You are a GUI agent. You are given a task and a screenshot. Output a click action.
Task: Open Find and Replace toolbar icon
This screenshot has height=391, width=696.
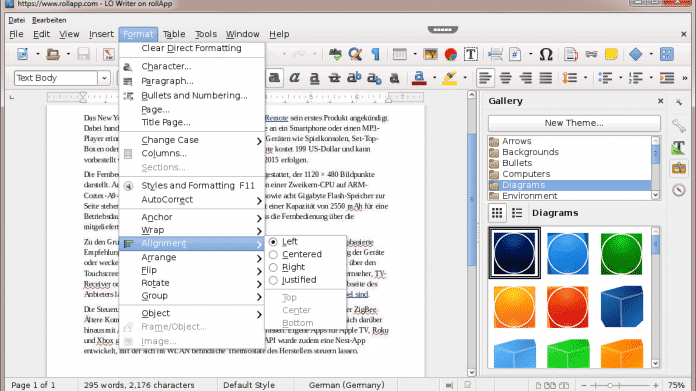(x=355, y=54)
